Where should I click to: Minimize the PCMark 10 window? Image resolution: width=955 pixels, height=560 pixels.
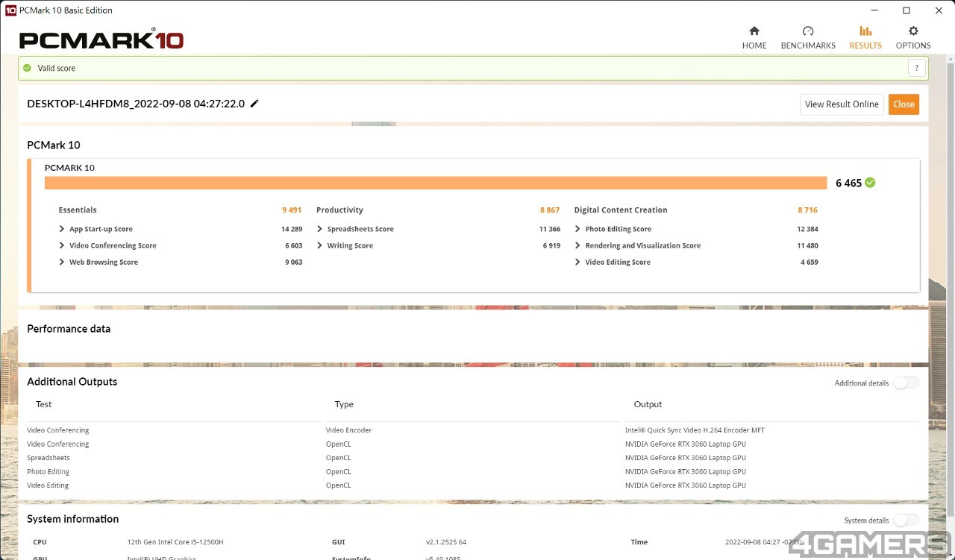(x=874, y=10)
